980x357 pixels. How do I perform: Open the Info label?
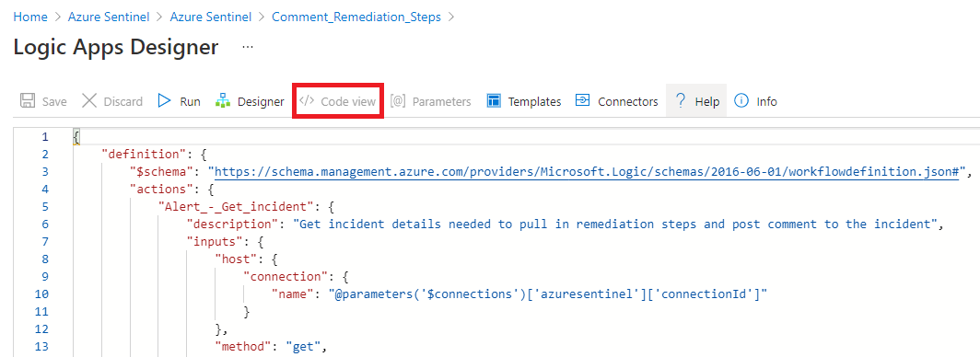tap(767, 102)
